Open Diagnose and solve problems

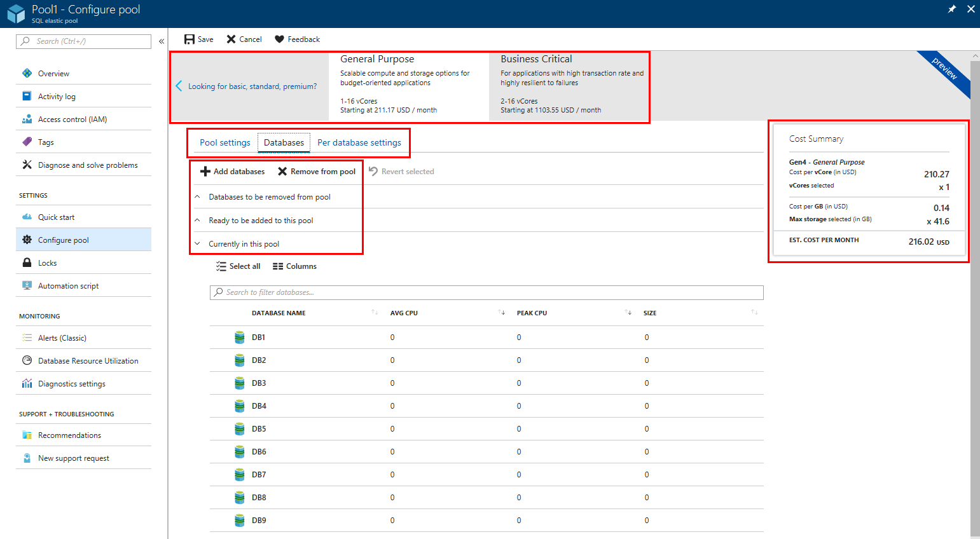click(83, 165)
